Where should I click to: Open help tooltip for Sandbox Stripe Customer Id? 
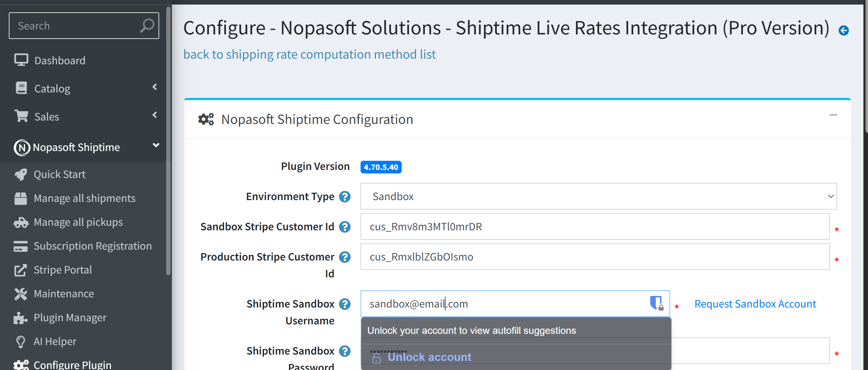[345, 227]
